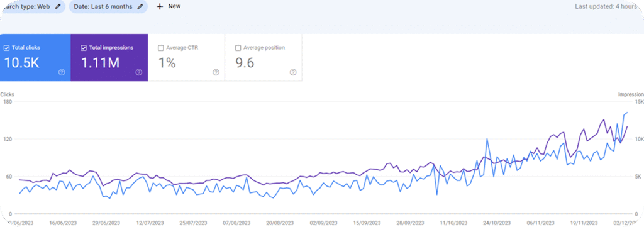Open the Search type: Web filter chip

32,6
